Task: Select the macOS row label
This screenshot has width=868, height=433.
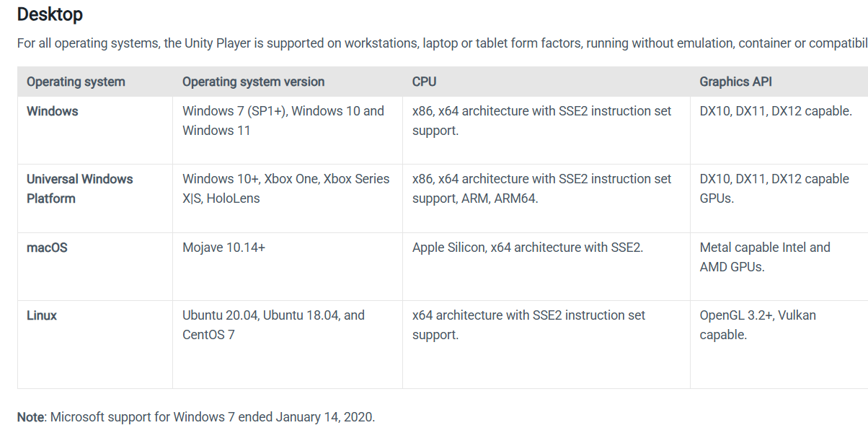Action: (47, 248)
